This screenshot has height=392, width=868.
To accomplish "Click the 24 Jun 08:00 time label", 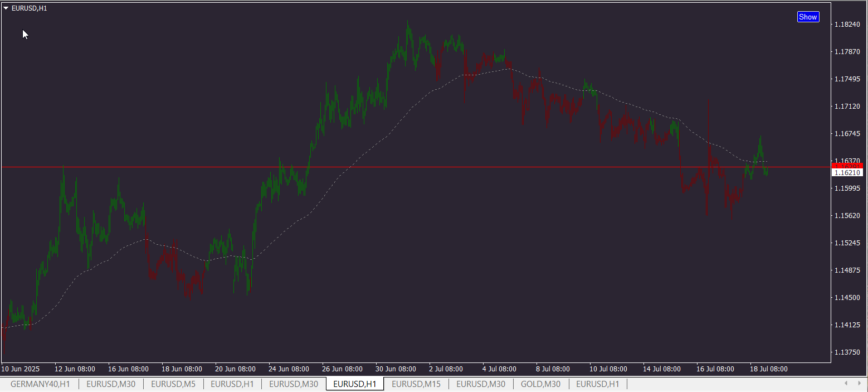I will coord(289,369).
